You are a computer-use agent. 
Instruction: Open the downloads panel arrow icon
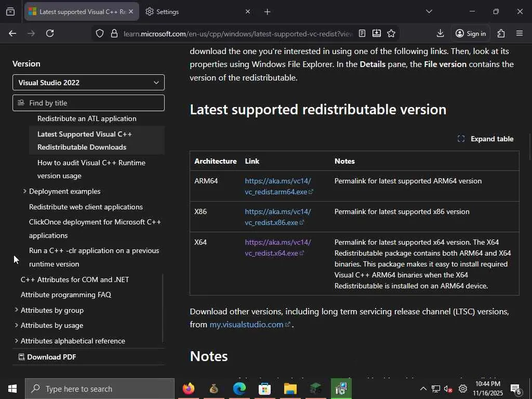(440, 33)
